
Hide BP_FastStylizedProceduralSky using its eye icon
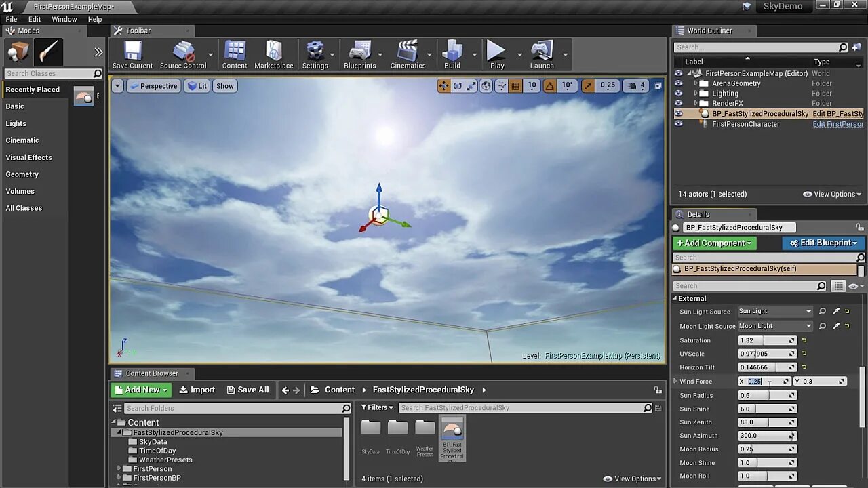tap(678, 114)
